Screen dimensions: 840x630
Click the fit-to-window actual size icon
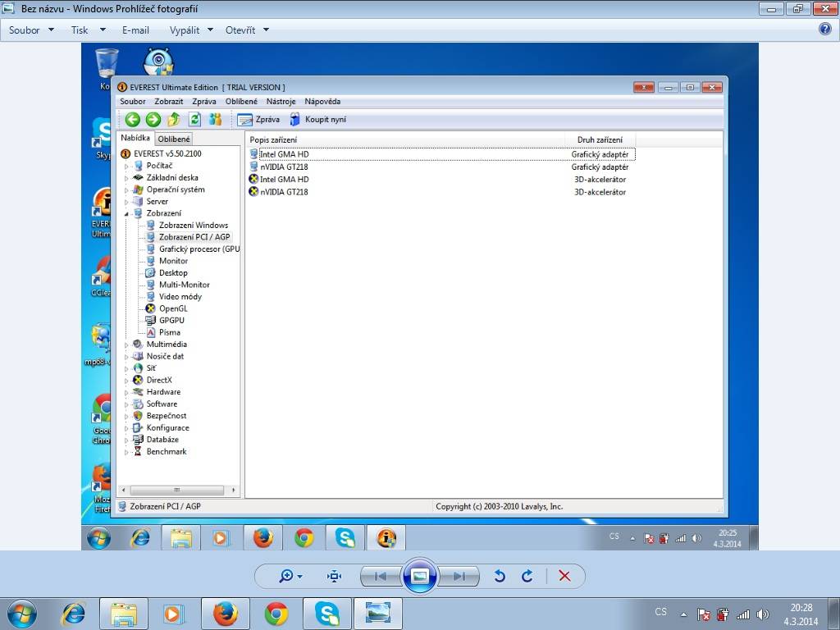[x=335, y=576]
